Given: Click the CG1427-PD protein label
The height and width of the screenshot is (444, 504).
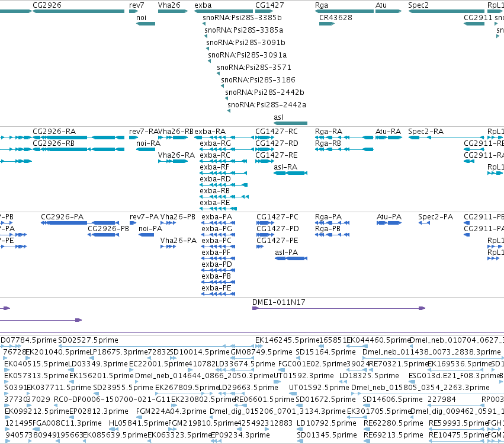Looking at the screenshot, I should pyautogui.click(x=278, y=229).
